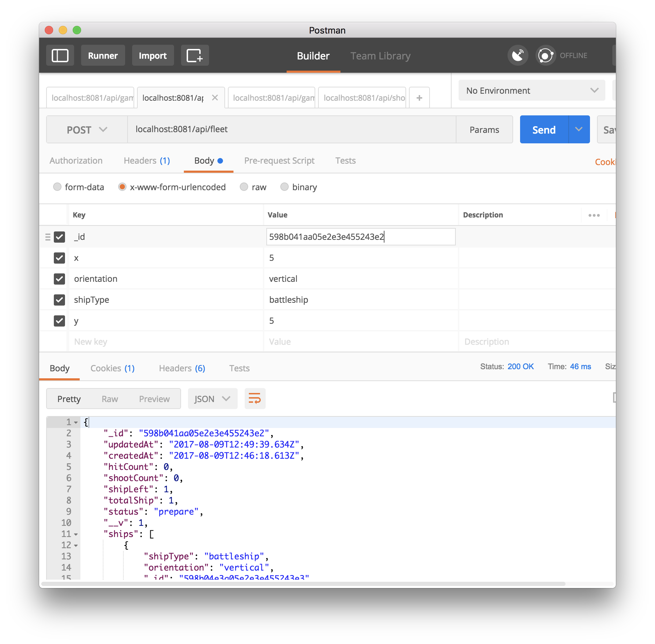Click the Runner button
Screen dimensions: 655x644
click(103, 56)
